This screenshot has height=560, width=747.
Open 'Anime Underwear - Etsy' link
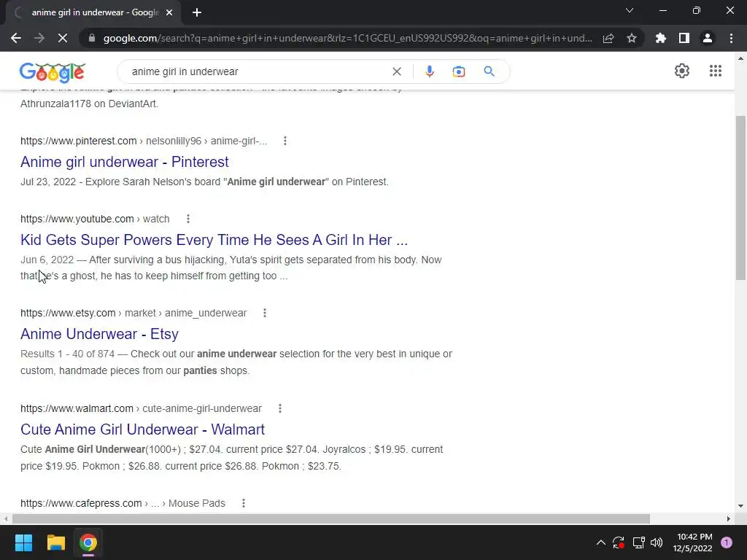[x=99, y=334]
